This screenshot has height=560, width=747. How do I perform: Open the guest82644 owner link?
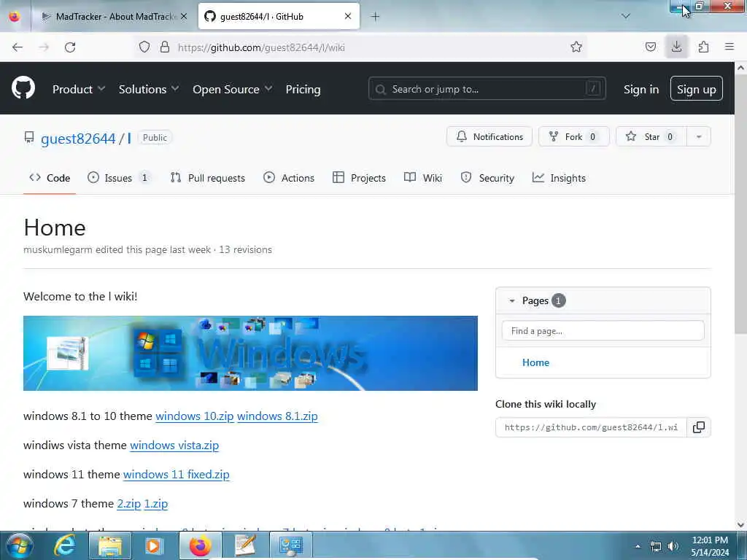point(78,139)
